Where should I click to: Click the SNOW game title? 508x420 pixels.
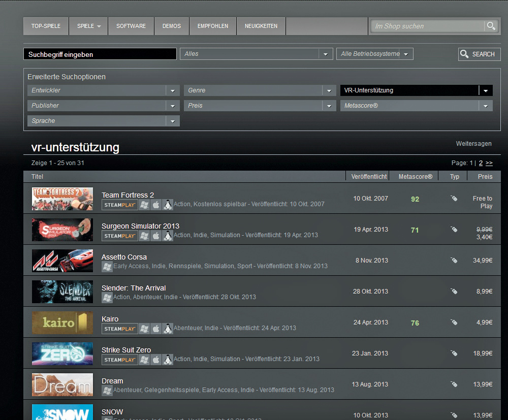point(112,412)
